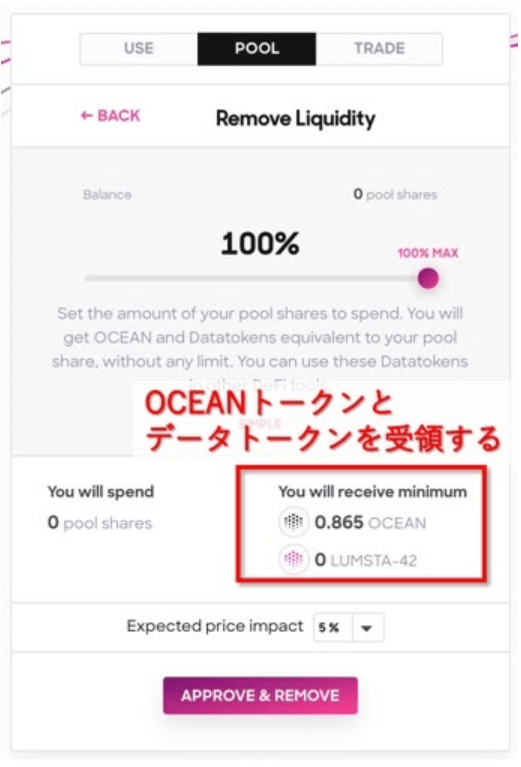521x767 pixels.
Task: Switch to the TRADE tab
Action: tap(379, 48)
